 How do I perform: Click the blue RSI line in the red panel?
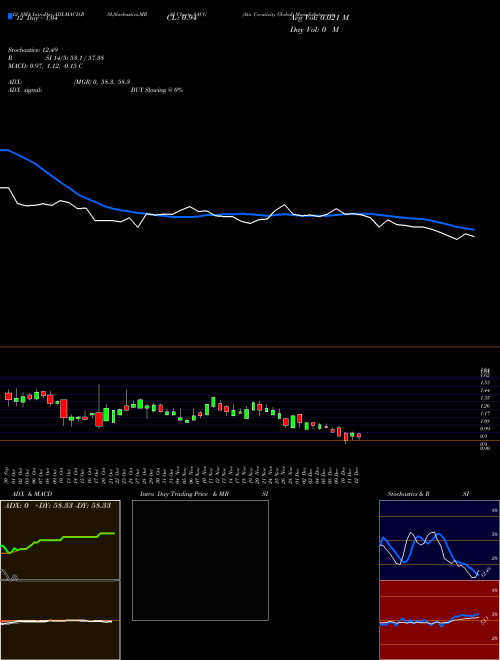429,620
